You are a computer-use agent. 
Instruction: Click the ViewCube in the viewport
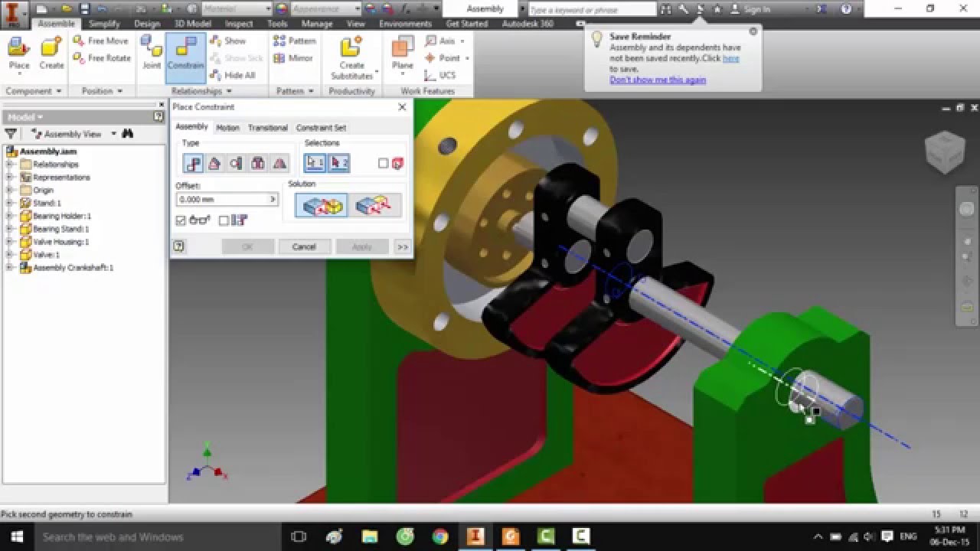pyautogui.click(x=944, y=152)
